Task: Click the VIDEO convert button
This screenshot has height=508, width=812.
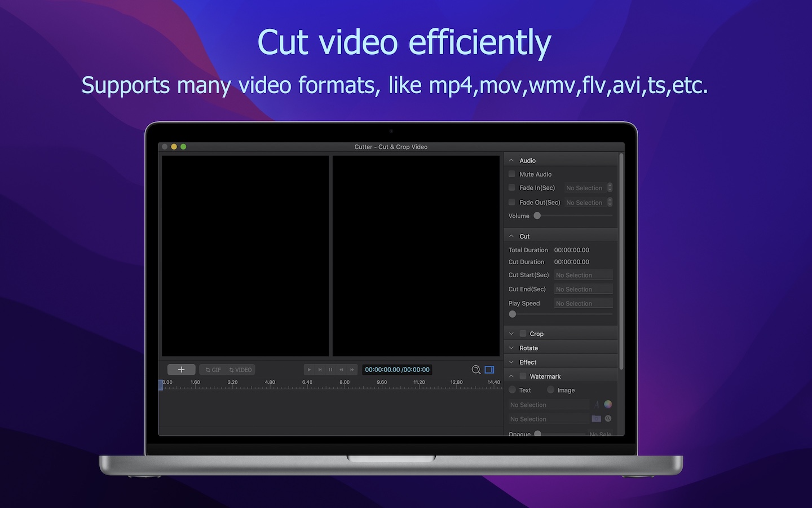Action: [240, 370]
